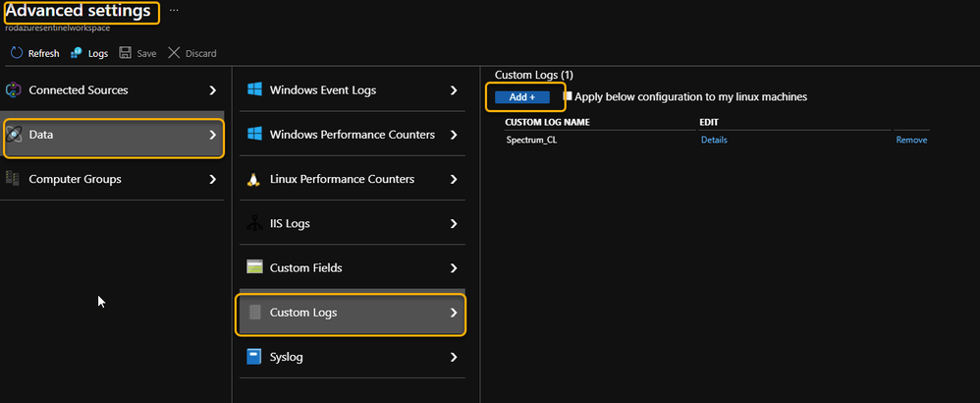Image resolution: width=980 pixels, height=403 pixels.
Task: Expand Windows Event Logs chevron
Action: point(454,90)
